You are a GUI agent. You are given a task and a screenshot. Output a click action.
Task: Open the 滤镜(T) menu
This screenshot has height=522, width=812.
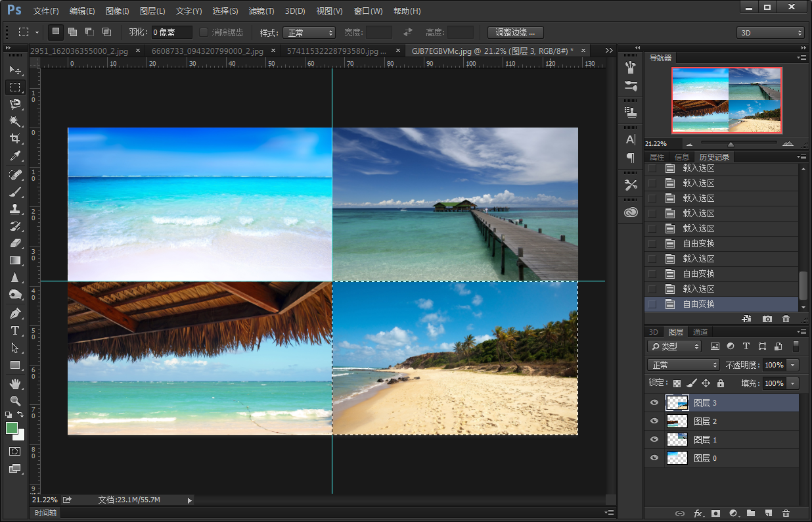pos(261,11)
